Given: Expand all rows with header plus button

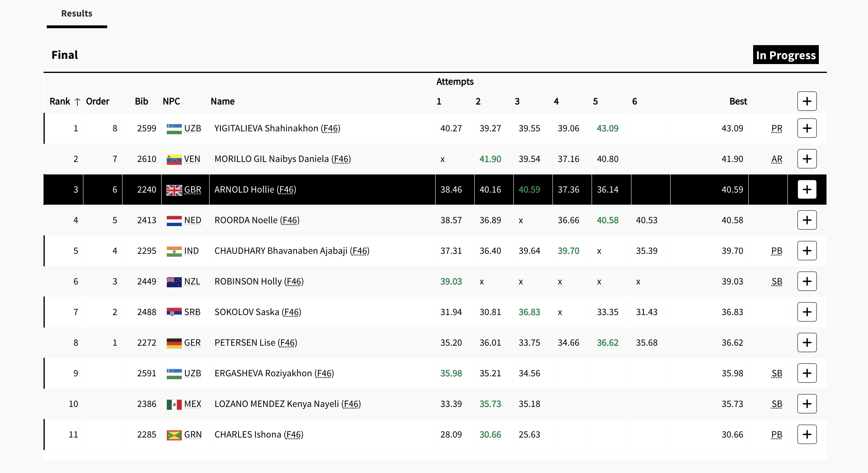Looking at the screenshot, I should click(x=807, y=101).
